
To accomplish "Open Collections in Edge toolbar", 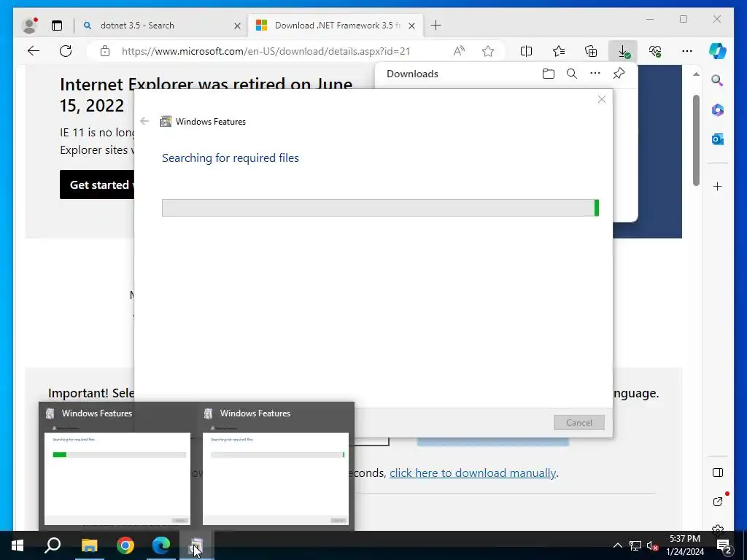I will click(x=591, y=51).
